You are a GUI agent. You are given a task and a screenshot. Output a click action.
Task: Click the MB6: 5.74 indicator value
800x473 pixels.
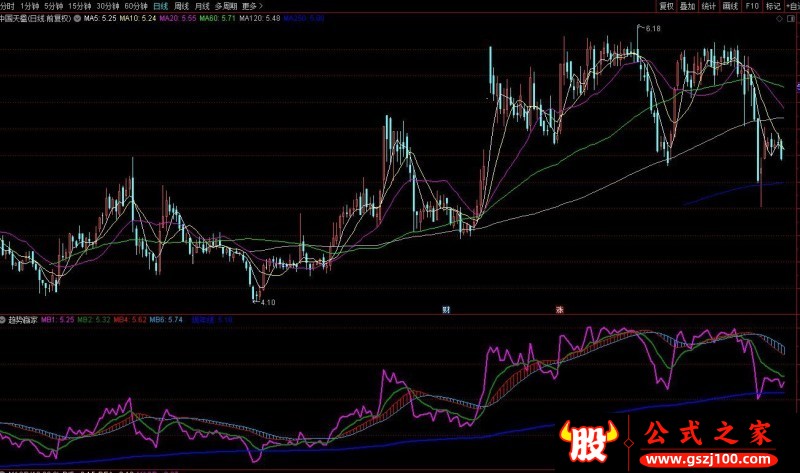[166, 320]
